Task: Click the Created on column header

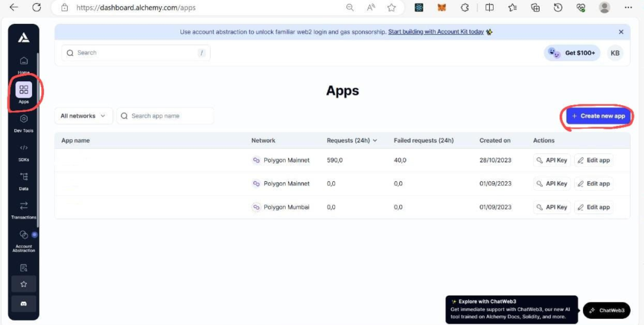Action: pyautogui.click(x=495, y=140)
